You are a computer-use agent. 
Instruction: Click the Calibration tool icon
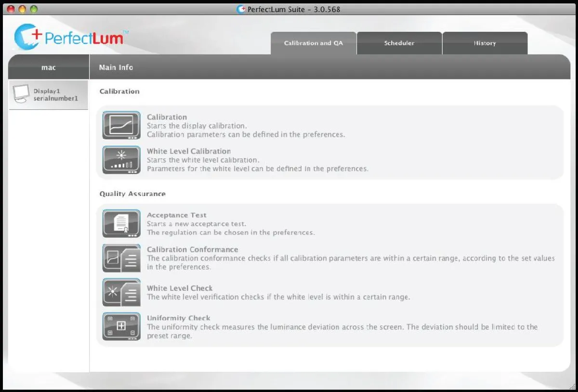point(121,125)
